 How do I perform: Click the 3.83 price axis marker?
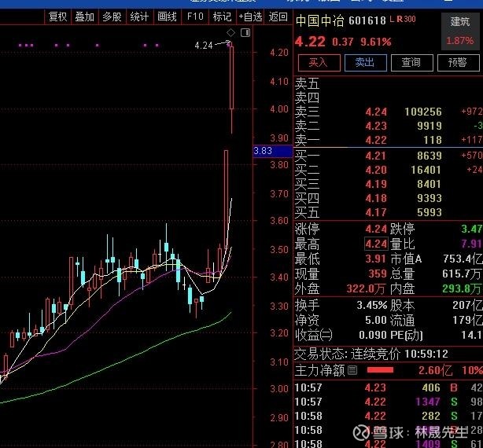point(273,151)
